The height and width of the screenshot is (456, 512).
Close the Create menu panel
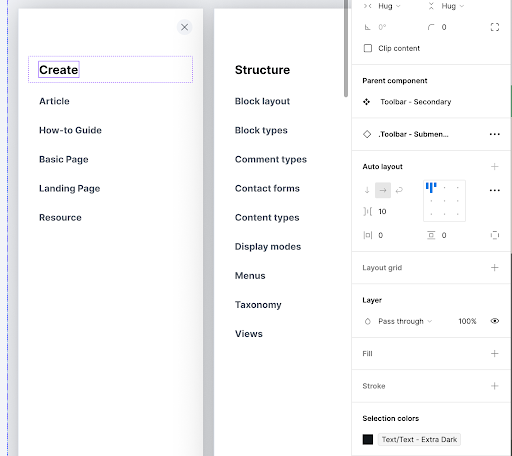click(x=184, y=27)
